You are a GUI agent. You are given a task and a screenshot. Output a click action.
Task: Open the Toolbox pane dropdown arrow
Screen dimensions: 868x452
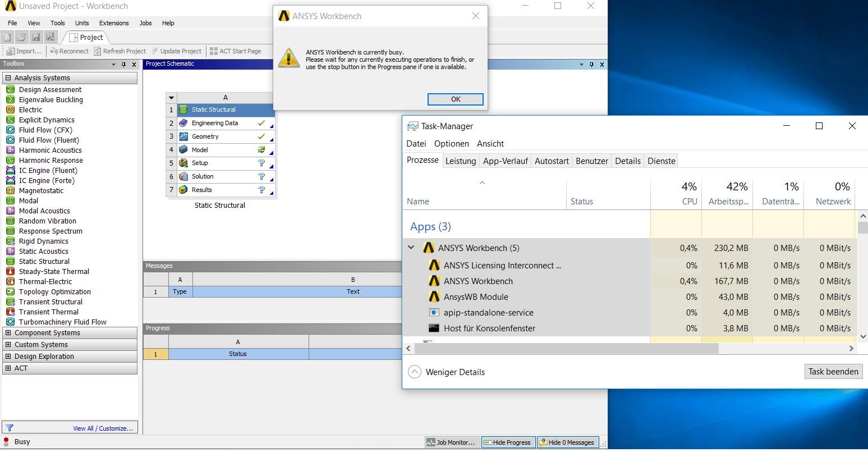tap(114, 65)
